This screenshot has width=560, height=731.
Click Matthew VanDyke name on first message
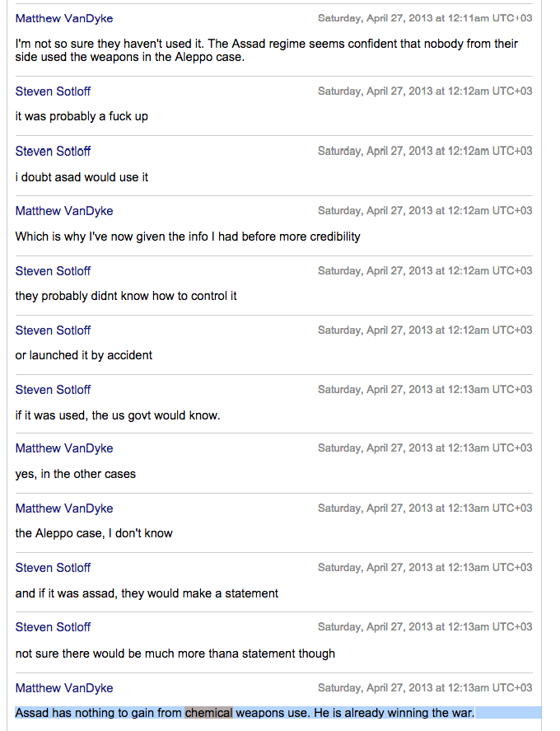(x=64, y=19)
